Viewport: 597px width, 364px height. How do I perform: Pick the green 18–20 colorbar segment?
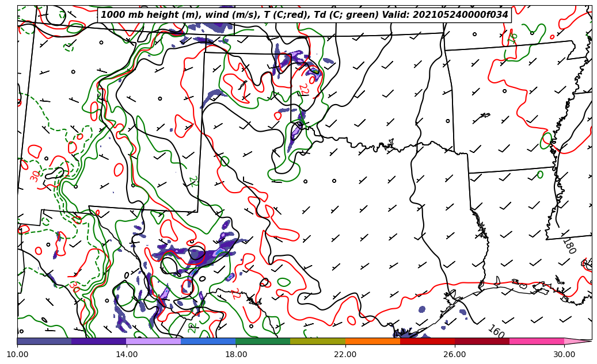263,341
